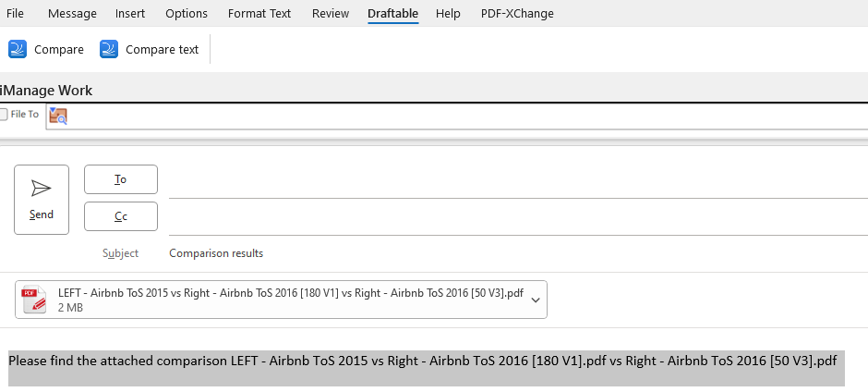Screen dimensions: 868x392
Task: Click the highlighted message body text
Action: [x=422, y=361]
